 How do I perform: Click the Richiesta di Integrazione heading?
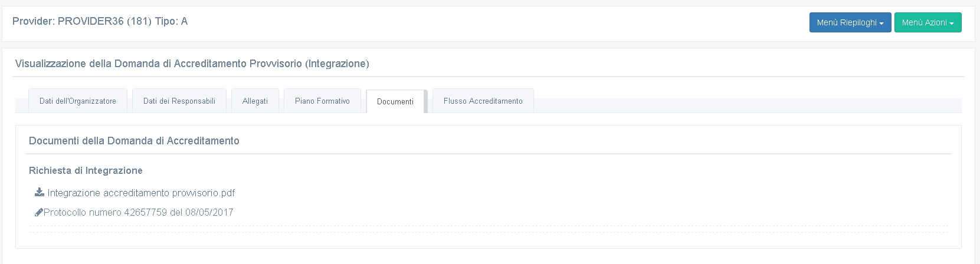point(86,170)
